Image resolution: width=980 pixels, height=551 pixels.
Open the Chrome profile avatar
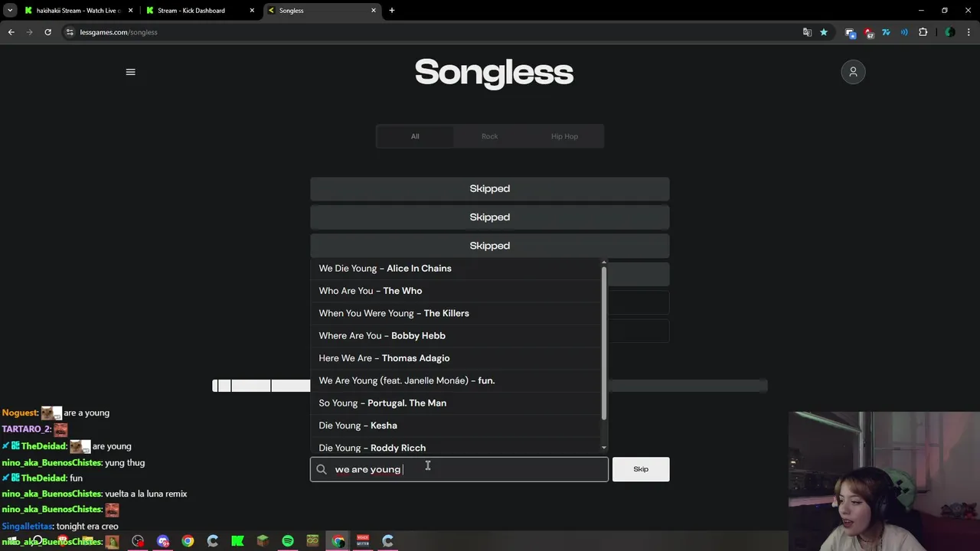click(949, 32)
